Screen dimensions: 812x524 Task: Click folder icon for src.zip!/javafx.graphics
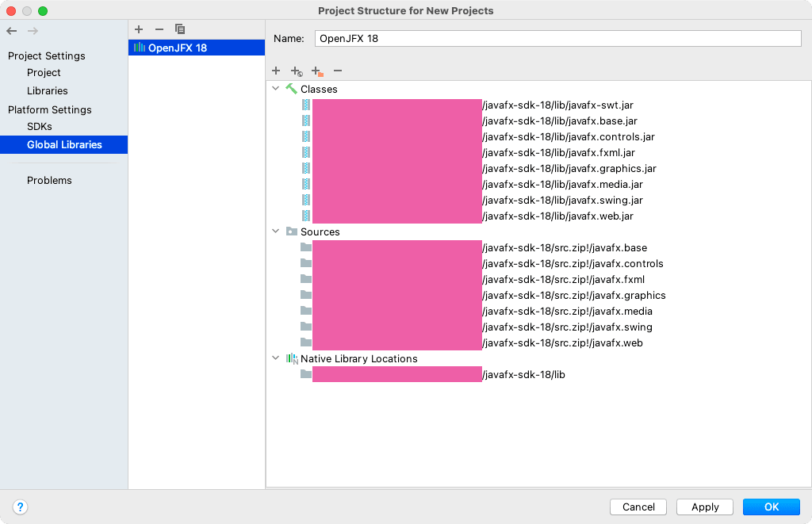[x=306, y=295]
